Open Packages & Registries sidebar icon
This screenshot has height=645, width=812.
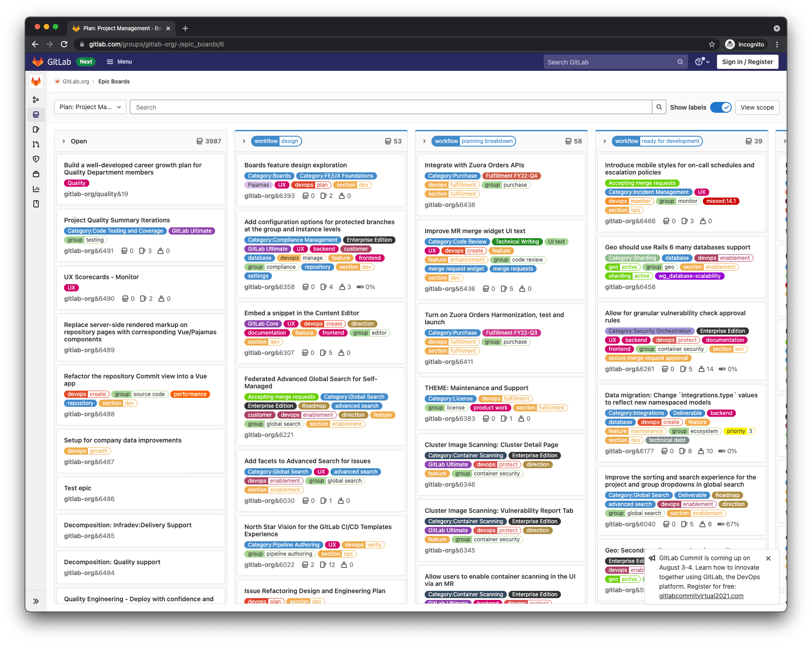(x=36, y=174)
